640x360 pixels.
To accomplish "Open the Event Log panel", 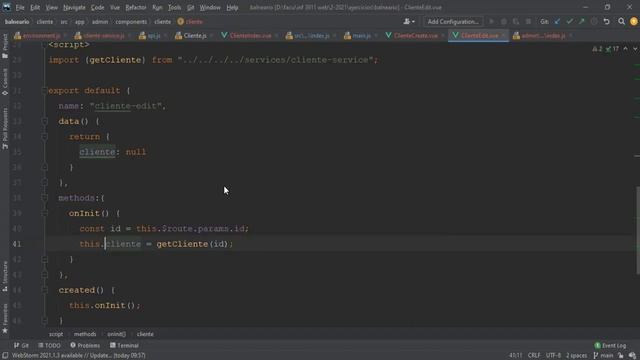I will click(x=610, y=345).
